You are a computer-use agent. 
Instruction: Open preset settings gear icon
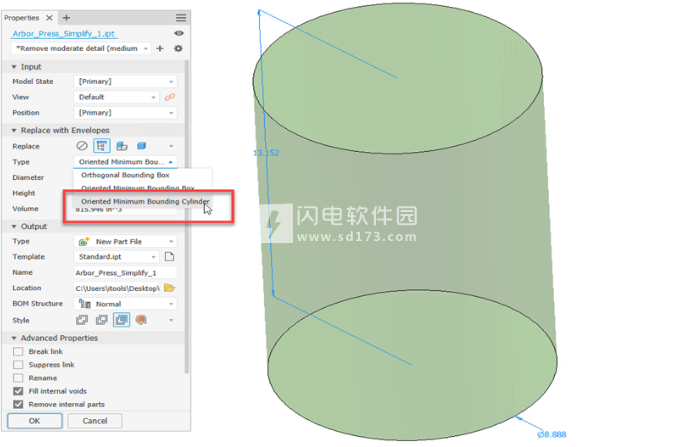tap(178, 49)
